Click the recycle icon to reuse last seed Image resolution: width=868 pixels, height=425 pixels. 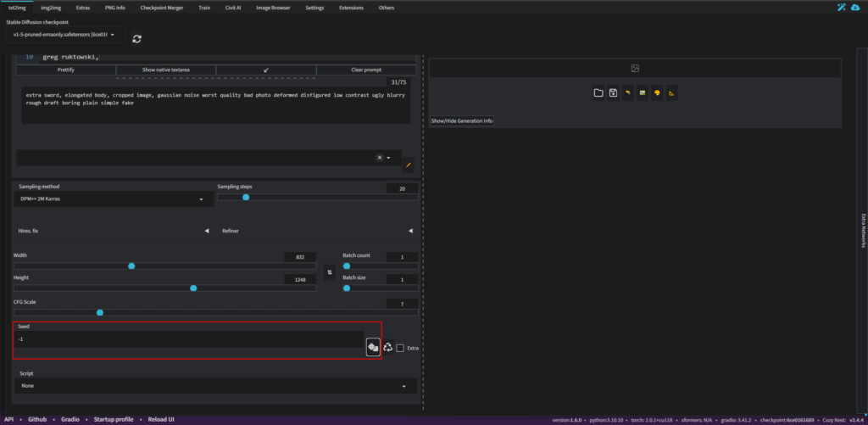pos(388,347)
